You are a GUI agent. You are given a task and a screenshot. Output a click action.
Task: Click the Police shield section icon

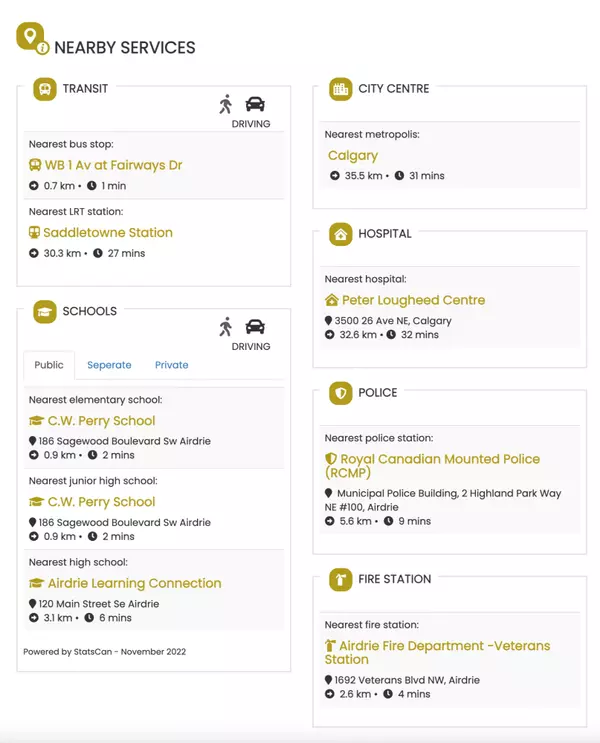click(x=341, y=393)
